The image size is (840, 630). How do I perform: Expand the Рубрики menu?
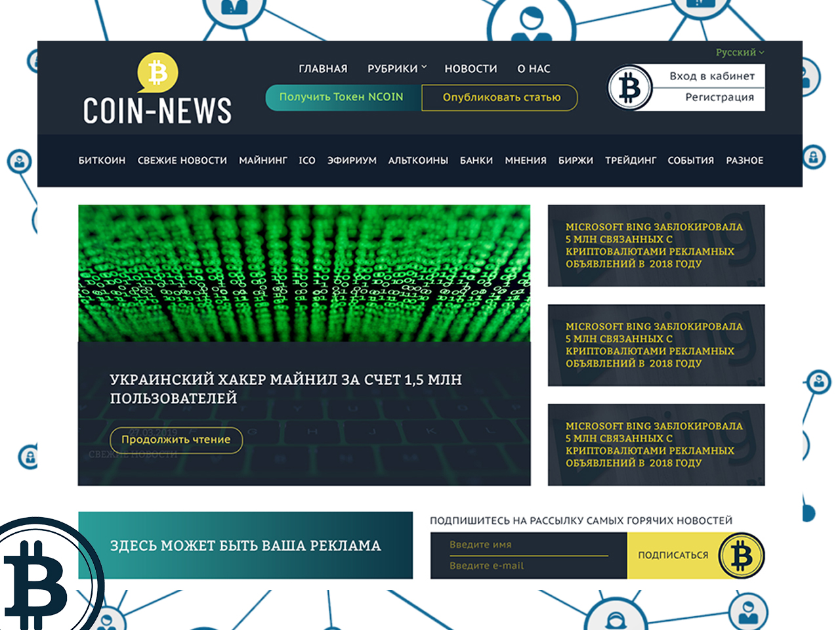(x=397, y=68)
